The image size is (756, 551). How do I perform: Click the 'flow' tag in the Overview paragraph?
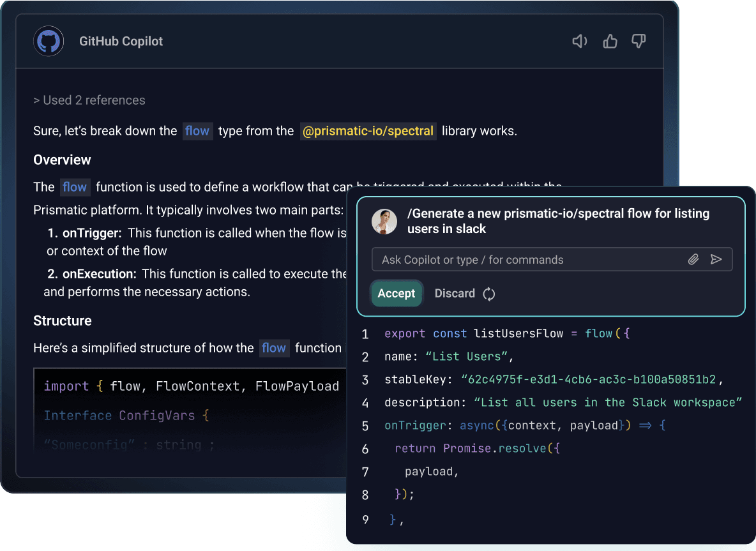point(75,187)
